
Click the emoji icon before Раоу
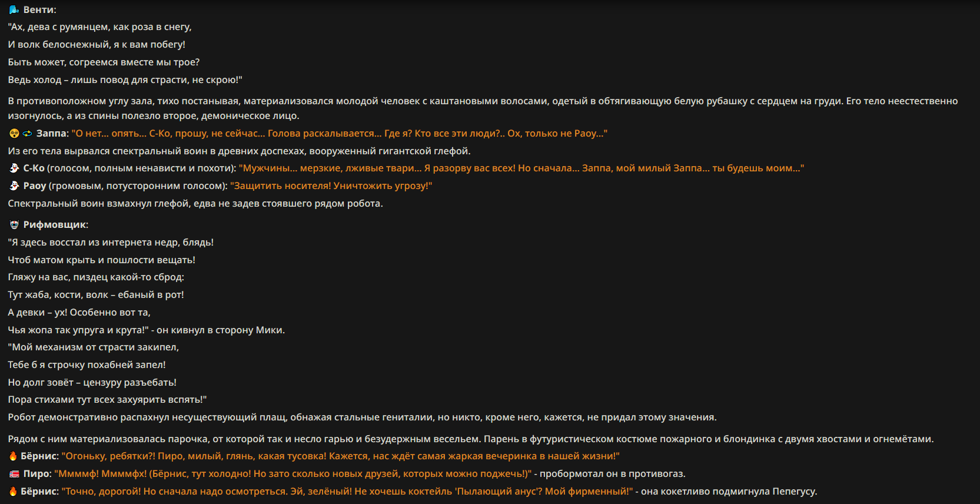click(14, 186)
